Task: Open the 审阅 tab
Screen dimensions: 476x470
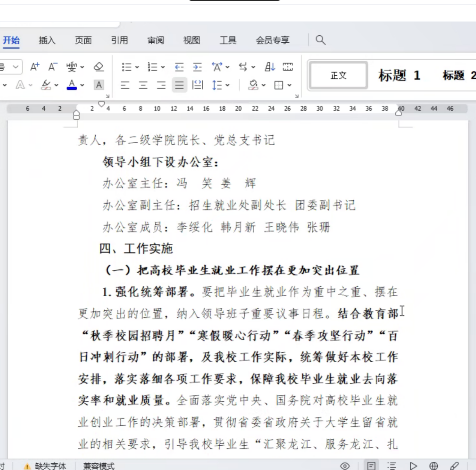Action: pos(156,41)
